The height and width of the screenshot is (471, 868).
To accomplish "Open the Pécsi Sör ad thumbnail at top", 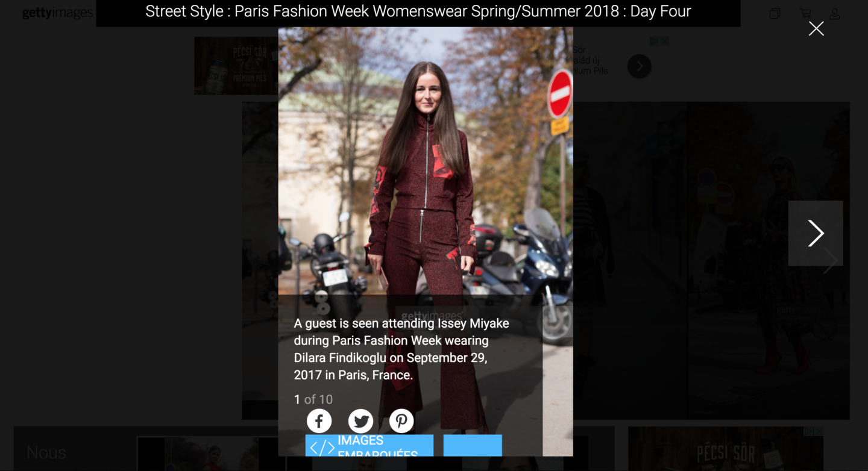I will [236, 66].
